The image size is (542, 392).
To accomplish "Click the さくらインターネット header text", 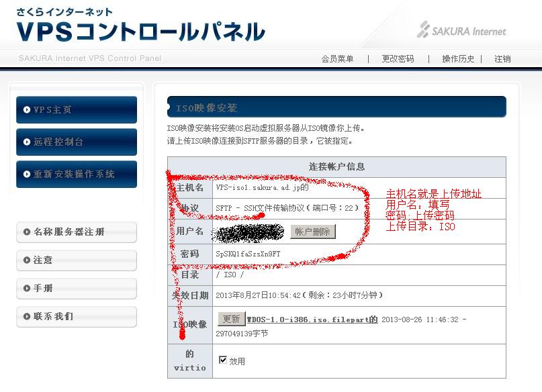I will click(x=64, y=12).
